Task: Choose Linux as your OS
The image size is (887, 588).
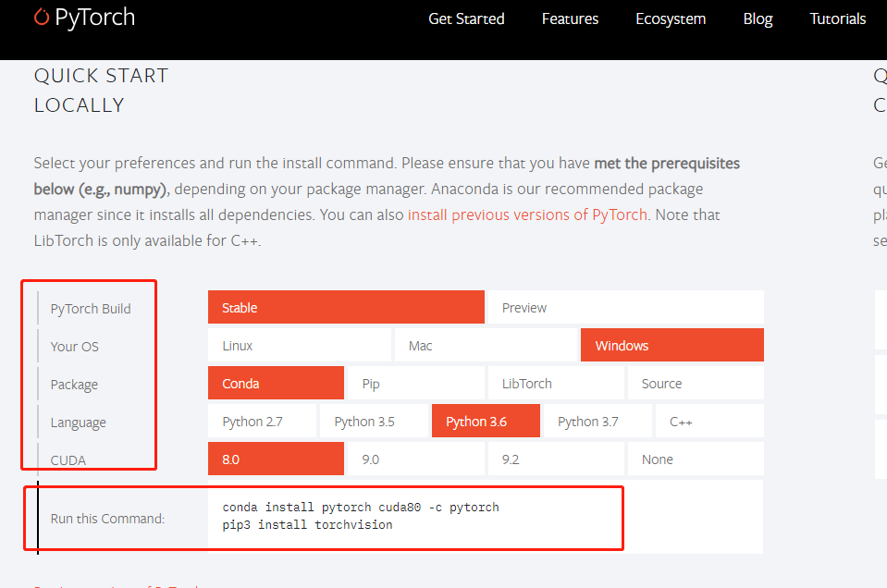Action: [x=300, y=346]
